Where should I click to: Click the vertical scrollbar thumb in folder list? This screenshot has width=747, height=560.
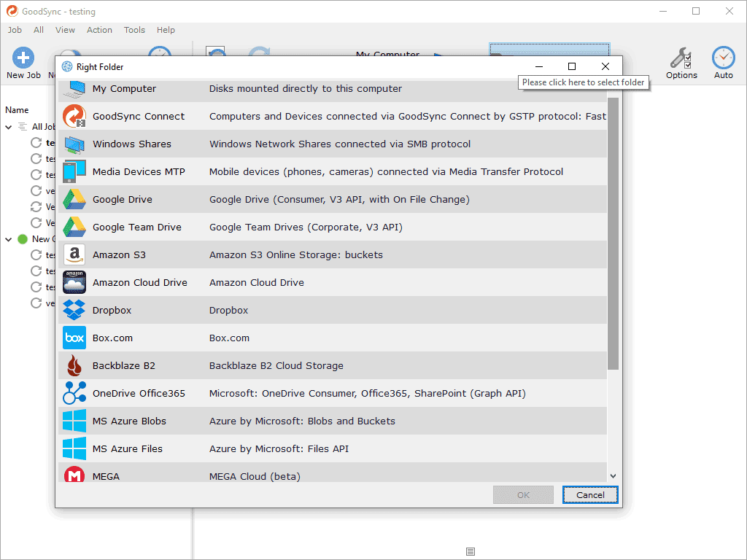click(613, 233)
